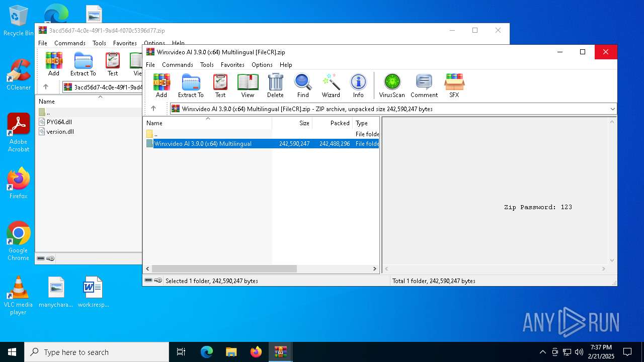Select '..' entry in back zip window
644x362 pixels.
pyautogui.click(x=90, y=113)
